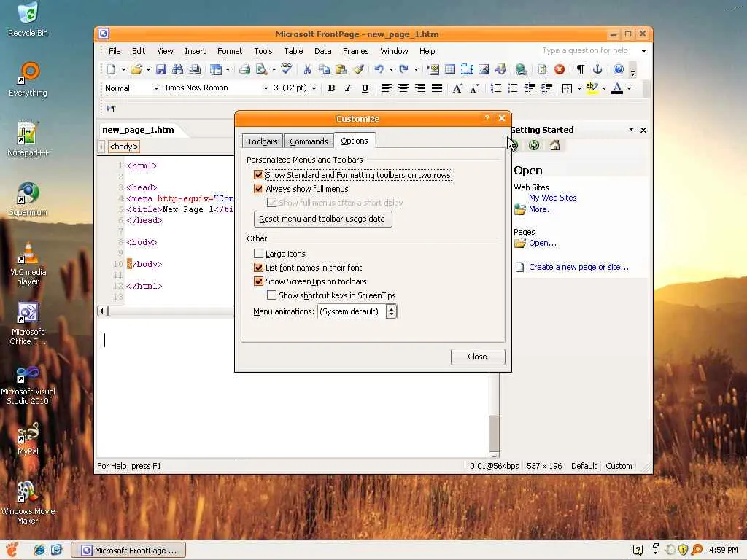The height and width of the screenshot is (560, 747).
Task: Expand the Borders dropdown arrow
Action: pyautogui.click(x=579, y=88)
